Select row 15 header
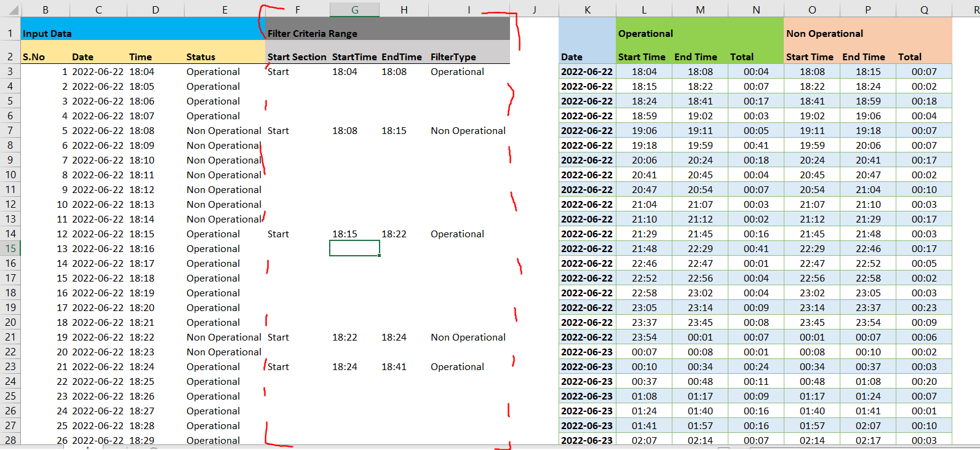The height and width of the screenshot is (450, 980). point(10,248)
